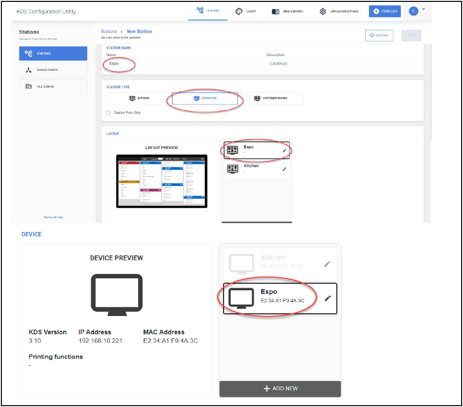
Task: Click the blue Publish button
Action: (385, 11)
